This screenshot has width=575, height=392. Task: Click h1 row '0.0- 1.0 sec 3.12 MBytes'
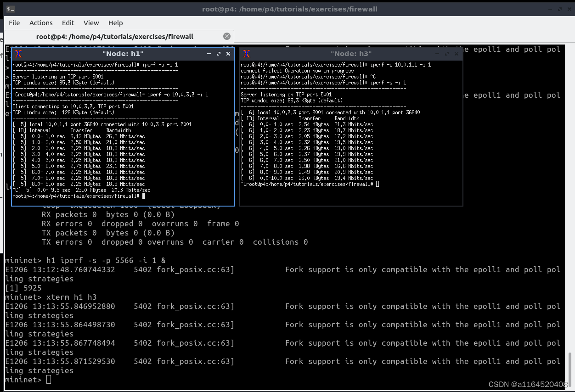(x=79, y=136)
